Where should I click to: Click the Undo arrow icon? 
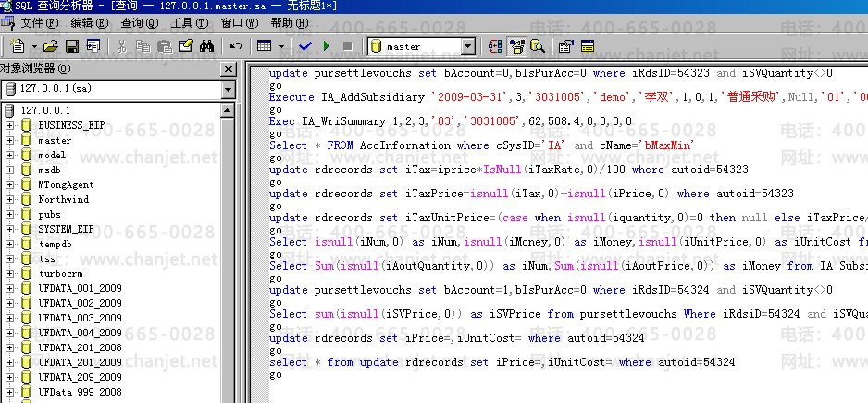[236, 45]
